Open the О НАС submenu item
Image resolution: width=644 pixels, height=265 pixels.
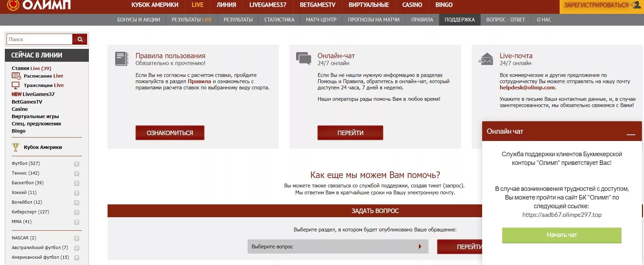click(x=544, y=20)
